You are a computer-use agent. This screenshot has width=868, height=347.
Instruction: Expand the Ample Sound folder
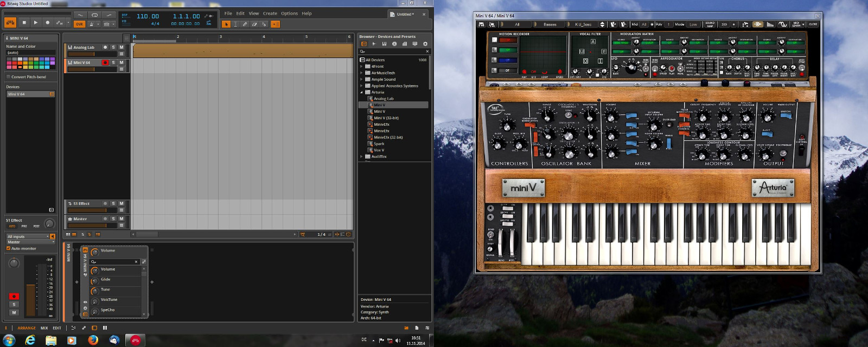(x=362, y=79)
